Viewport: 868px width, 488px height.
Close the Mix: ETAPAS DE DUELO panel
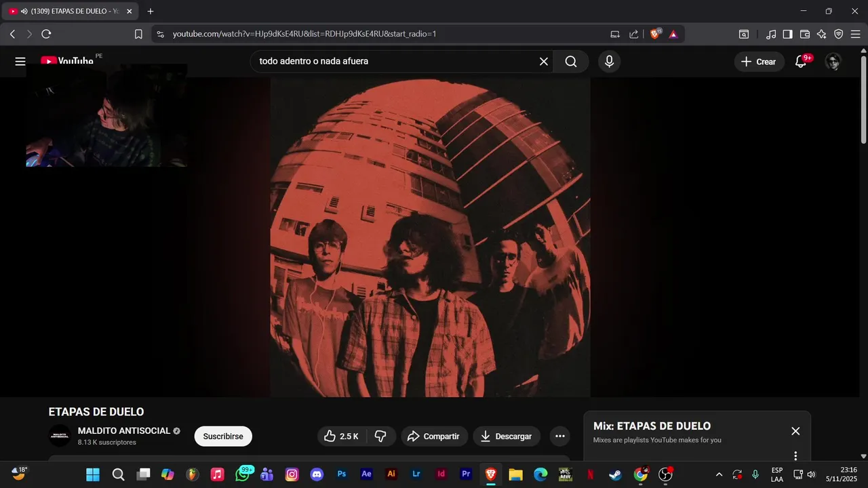pyautogui.click(x=795, y=431)
